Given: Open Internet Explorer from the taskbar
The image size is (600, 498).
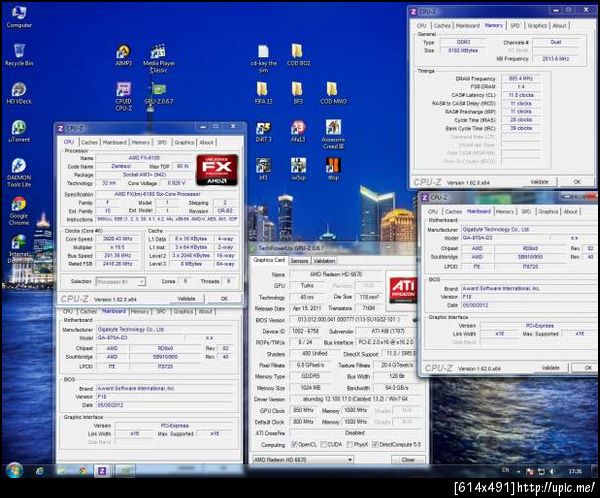Looking at the screenshot, I should pyautogui.click(x=39, y=471).
